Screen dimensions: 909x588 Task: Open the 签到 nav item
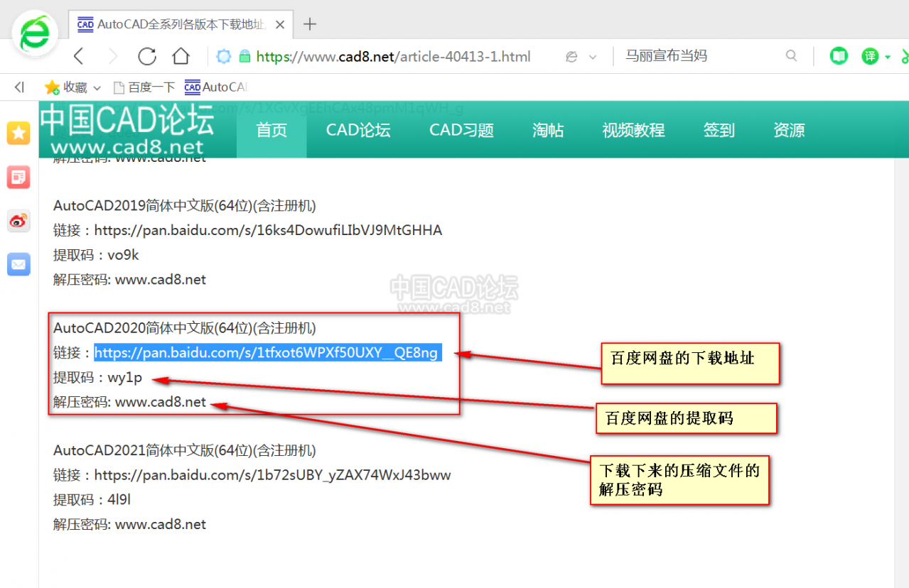pos(719,130)
